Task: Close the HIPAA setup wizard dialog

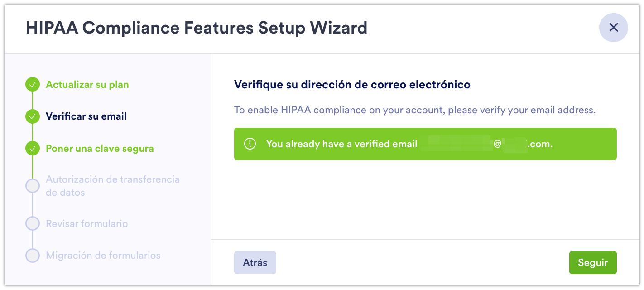Action: tap(613, 28)
